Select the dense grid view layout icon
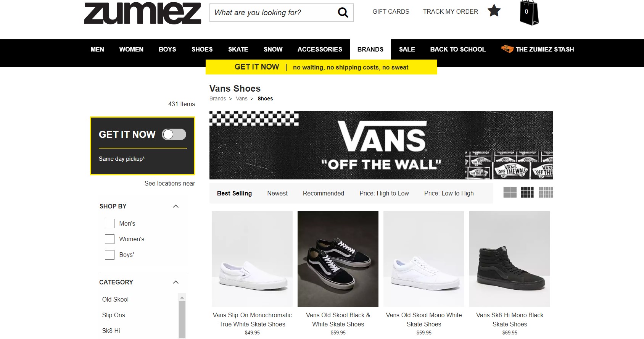Viewport: 644px width, 339px height. [546, 192]
